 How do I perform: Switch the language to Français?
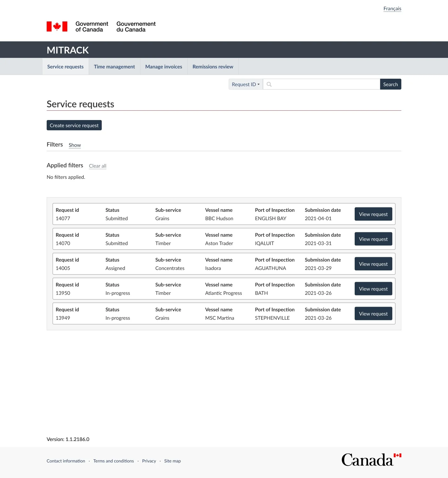click(x=392, y=8)
